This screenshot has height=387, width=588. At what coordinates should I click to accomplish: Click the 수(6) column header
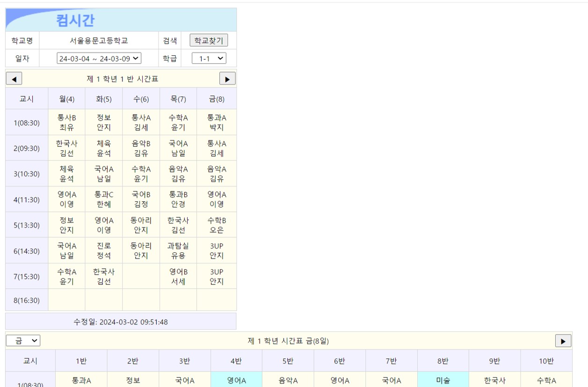pos(141,99)
